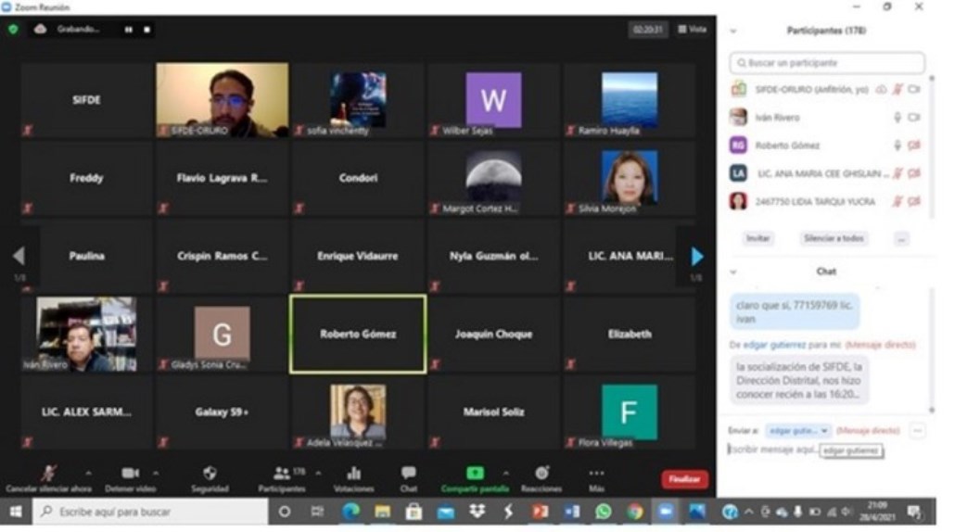The image size is (980, 532).
Task: Open the Vista view menu
Action: click(692, 30)
